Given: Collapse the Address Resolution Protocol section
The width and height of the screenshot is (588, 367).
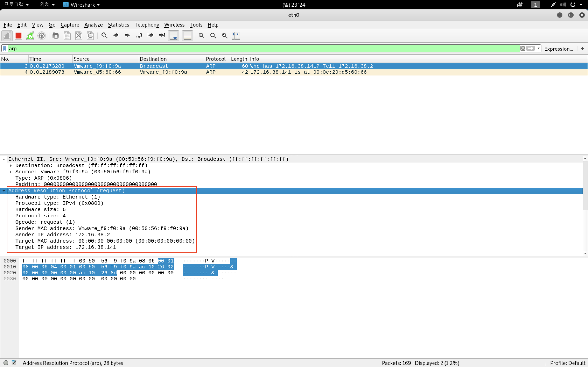Looking at the screenshot, I should click(4, 191).
